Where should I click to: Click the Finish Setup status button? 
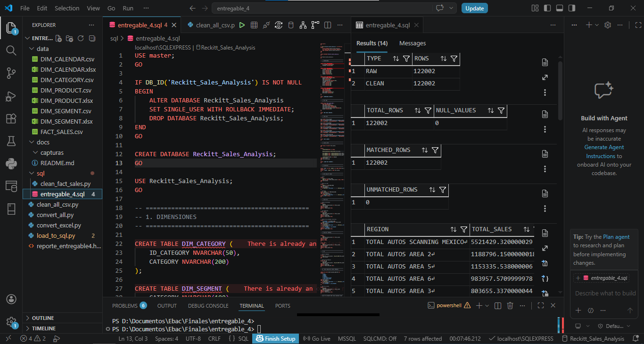coord(276,339)
